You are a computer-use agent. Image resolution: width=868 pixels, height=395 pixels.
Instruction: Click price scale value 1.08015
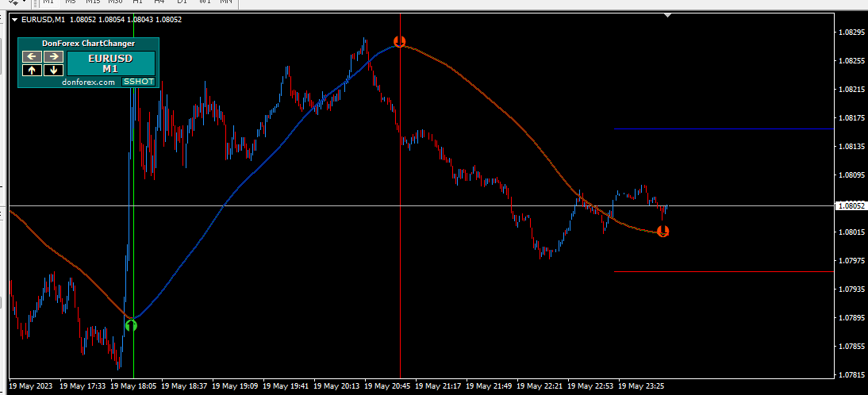tap(852, 232)
